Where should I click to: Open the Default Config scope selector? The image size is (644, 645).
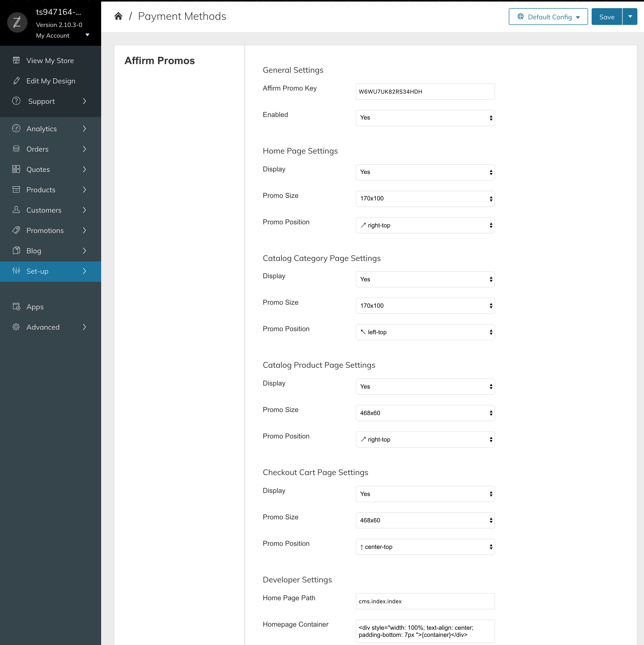[x=548, y=17]
